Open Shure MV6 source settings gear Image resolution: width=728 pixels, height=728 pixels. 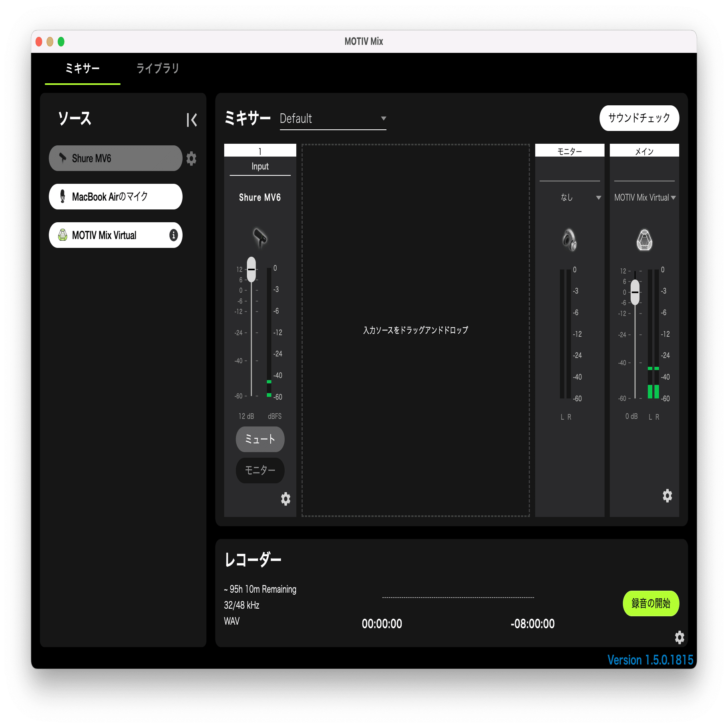(192, 159)
